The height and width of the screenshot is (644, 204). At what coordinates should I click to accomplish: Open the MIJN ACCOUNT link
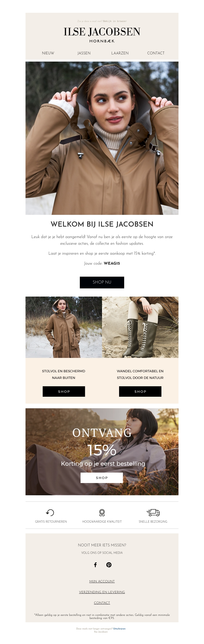coord(102,581)
